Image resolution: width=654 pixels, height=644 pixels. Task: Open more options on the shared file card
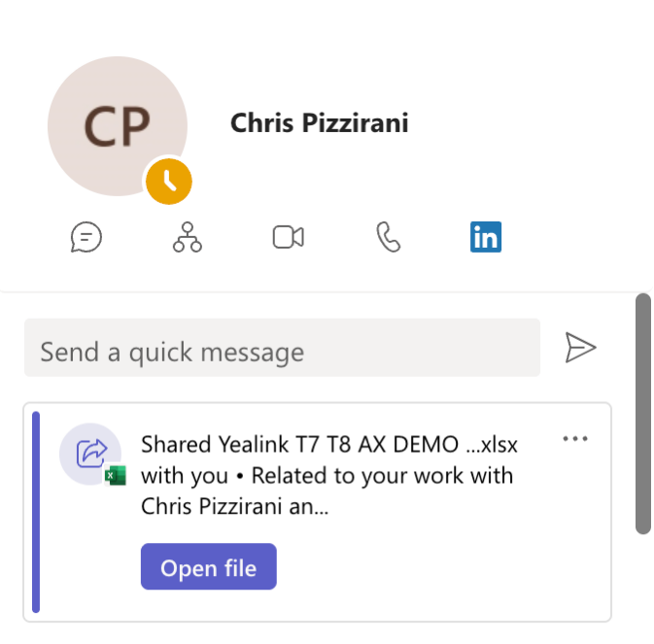[575, 438]
